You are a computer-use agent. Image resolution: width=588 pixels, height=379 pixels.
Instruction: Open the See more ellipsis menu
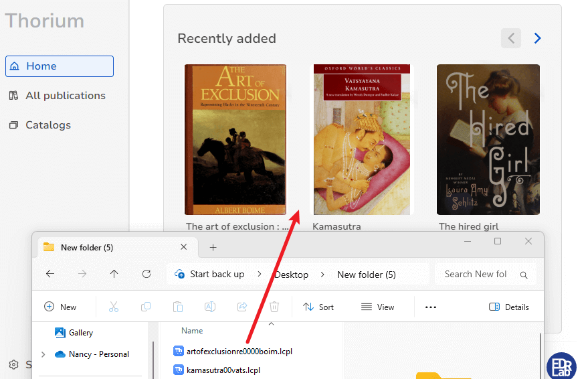[431, 307]
